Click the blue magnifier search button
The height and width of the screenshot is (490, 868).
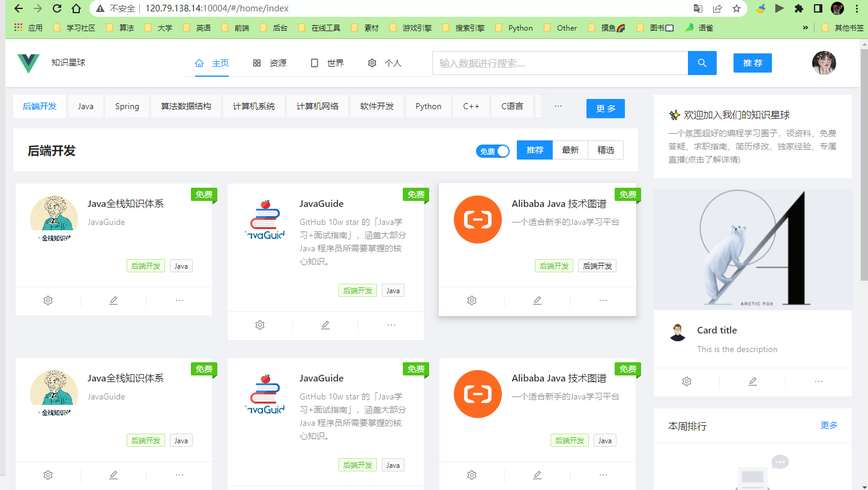click(702, 63)
